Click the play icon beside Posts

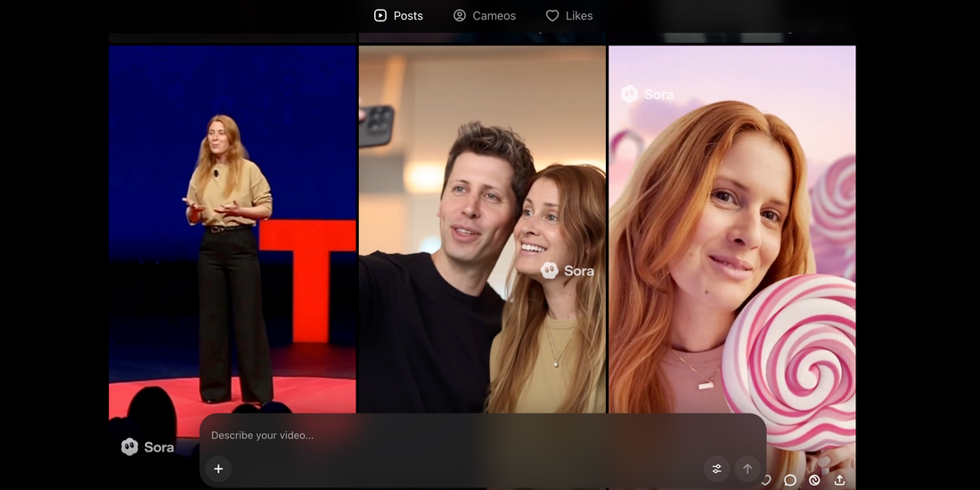380,15
